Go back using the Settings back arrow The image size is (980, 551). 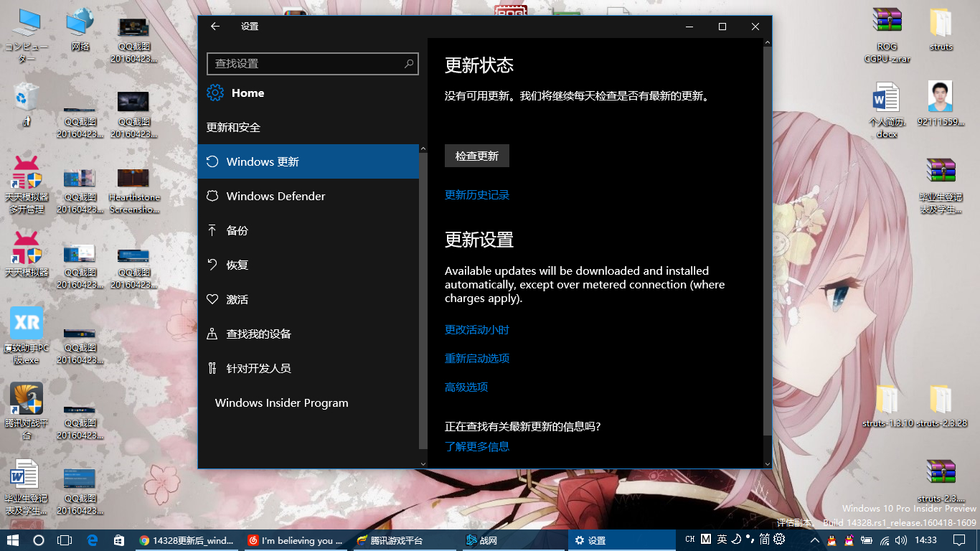tap(215, 27)
